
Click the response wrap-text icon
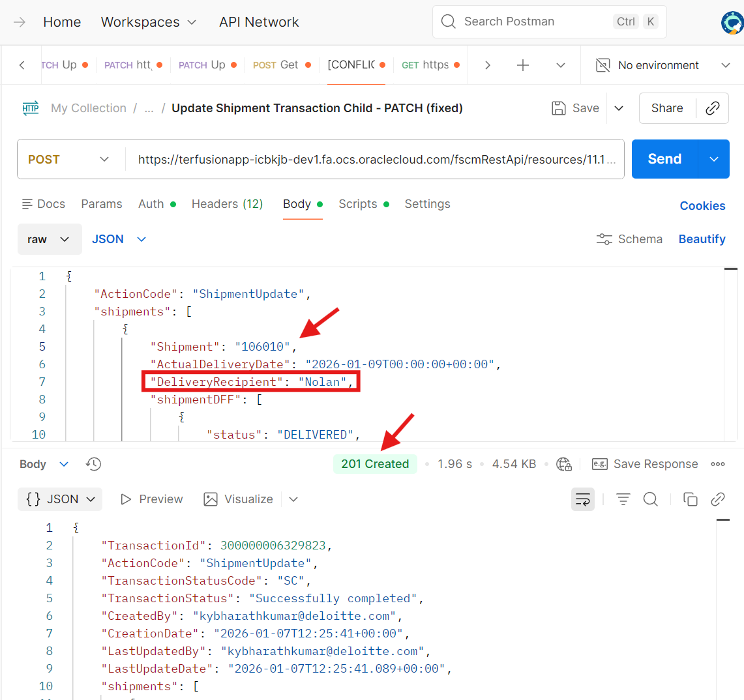coord(582,498)
